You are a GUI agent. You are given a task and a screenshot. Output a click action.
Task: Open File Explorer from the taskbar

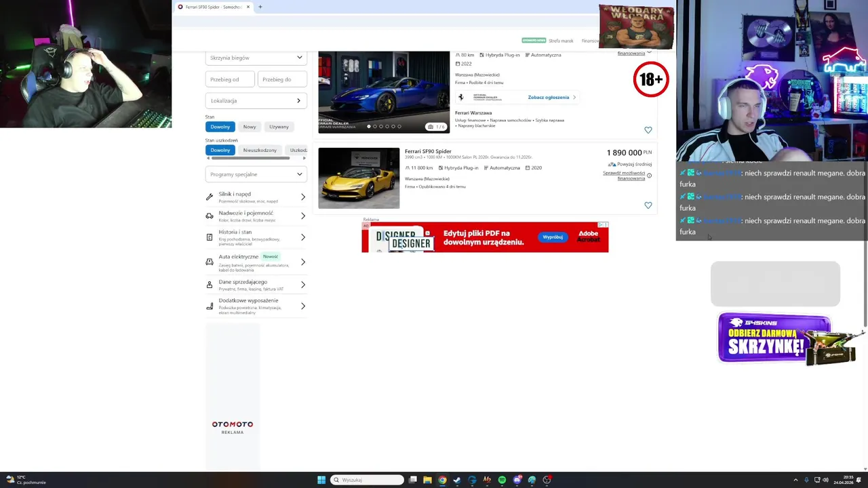pyautogui.click(x=427, y=480)
